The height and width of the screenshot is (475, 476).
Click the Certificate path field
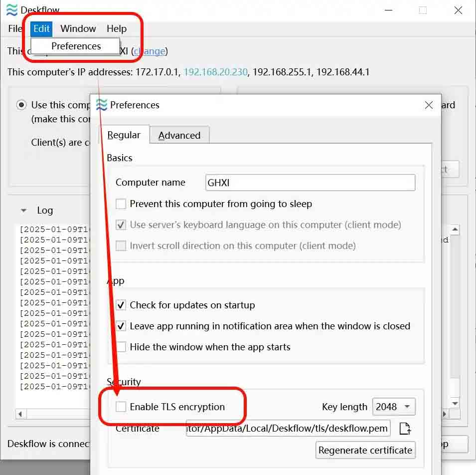pyautogui.click(x=288, y=428)
